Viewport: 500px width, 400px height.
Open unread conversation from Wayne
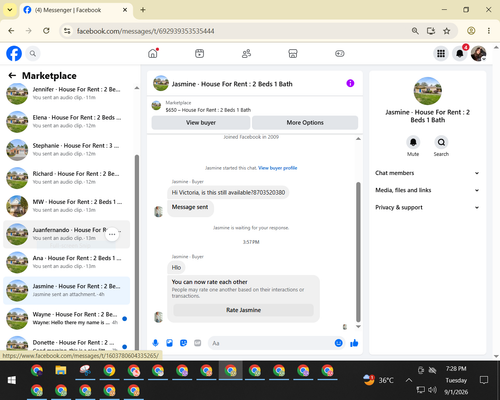pos(67,319)
